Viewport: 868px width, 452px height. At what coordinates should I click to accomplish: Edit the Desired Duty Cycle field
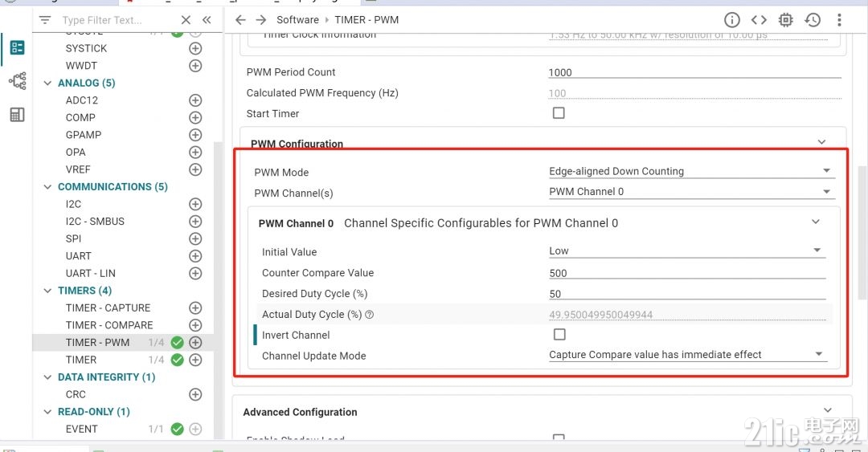[687, 295]
